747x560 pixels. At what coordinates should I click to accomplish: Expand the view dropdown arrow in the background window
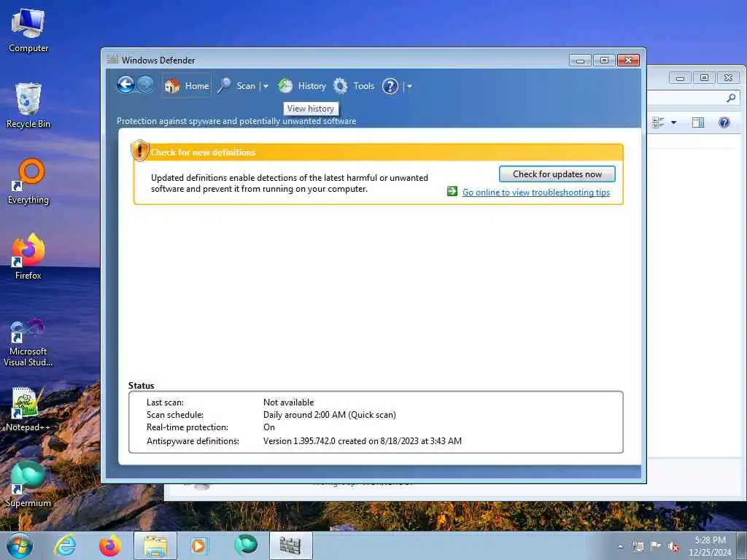673,122
